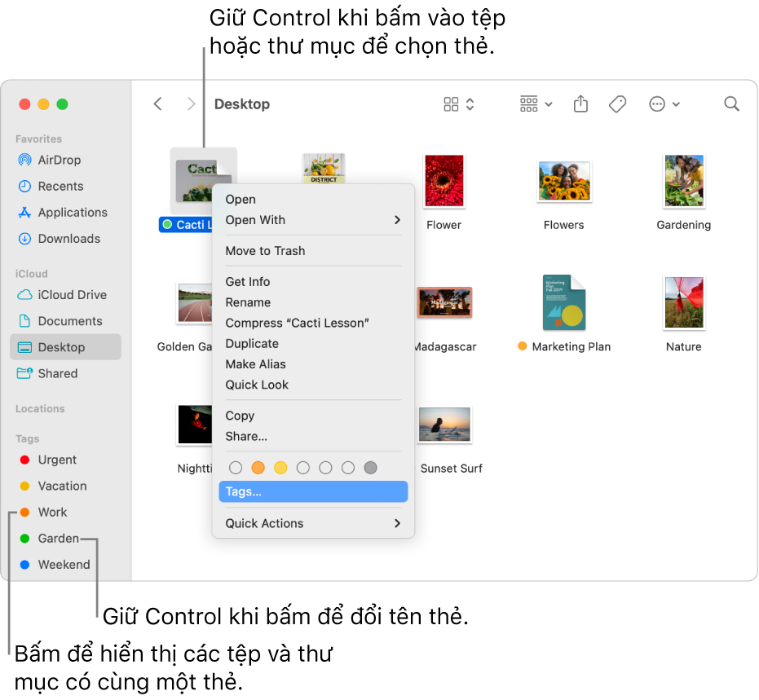Screen dimensions: 759x700
Task: Minimize the Finder window
Action: tap(43, 104)
